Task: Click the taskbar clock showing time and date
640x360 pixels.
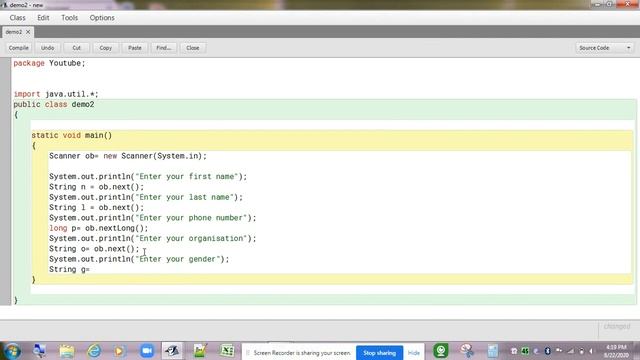Action: click(616, 351)
